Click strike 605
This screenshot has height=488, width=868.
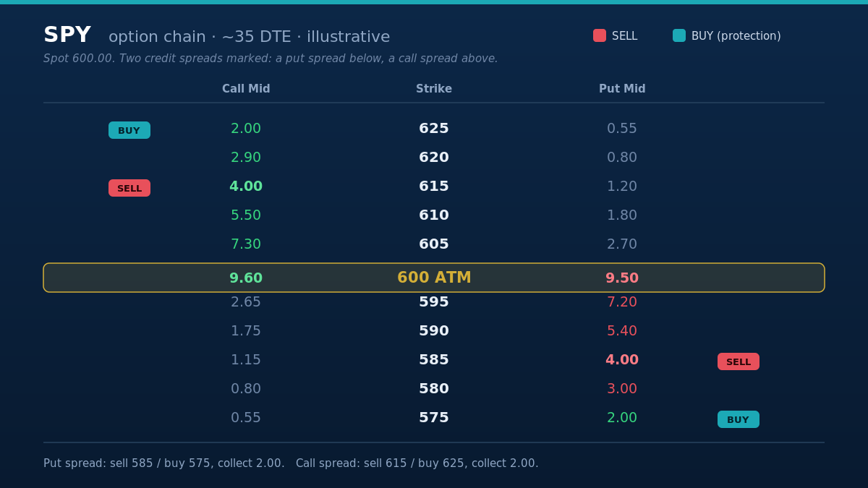click(x=434, y=244)
